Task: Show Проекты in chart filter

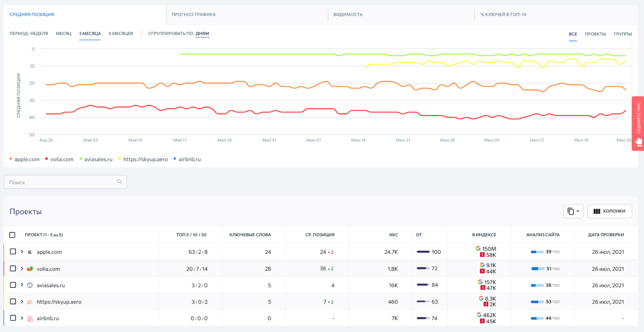Action: pyautogui.click(x=595, y=34)
